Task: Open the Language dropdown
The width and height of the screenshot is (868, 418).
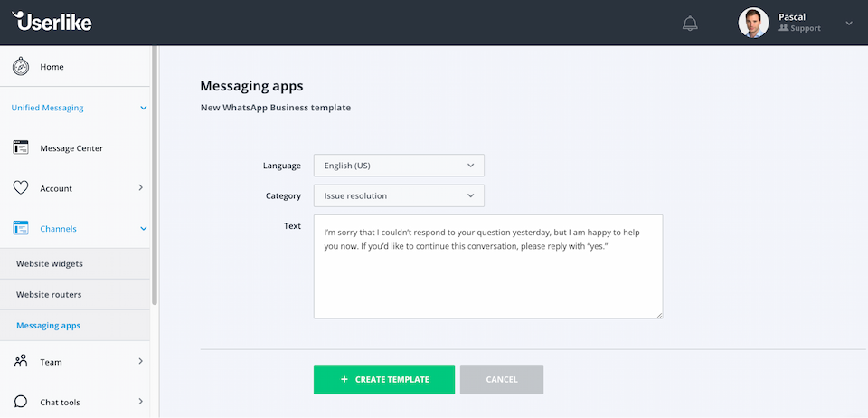Action: pyautogui.click(x=399, y=166)
